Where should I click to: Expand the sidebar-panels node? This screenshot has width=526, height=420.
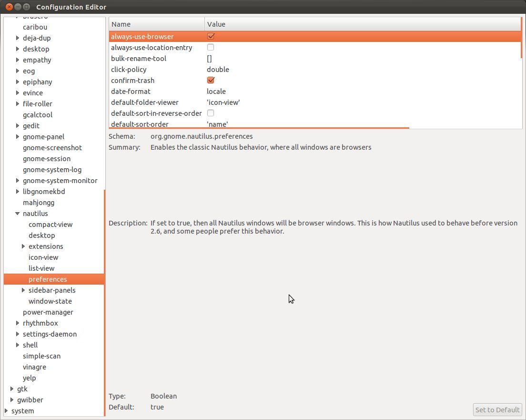[x=23, y=290]
